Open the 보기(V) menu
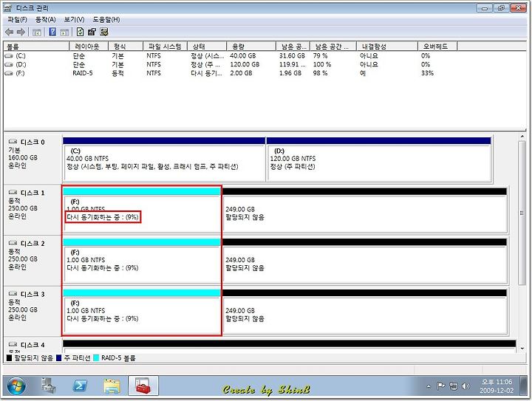 coord(75,20)
